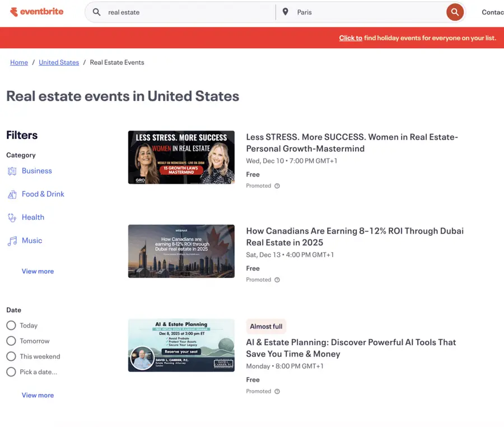The height and width of the screenshot is (427, 504).
Task: Select the Today date filter
Action: click(x=11, y=325)
